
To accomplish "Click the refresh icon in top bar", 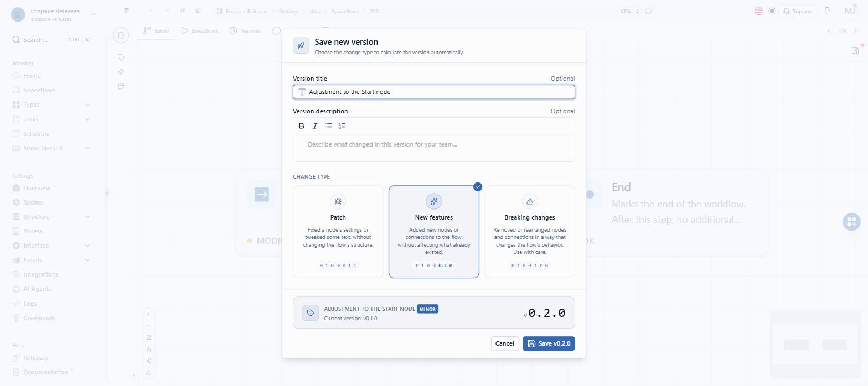I will 183,11.
